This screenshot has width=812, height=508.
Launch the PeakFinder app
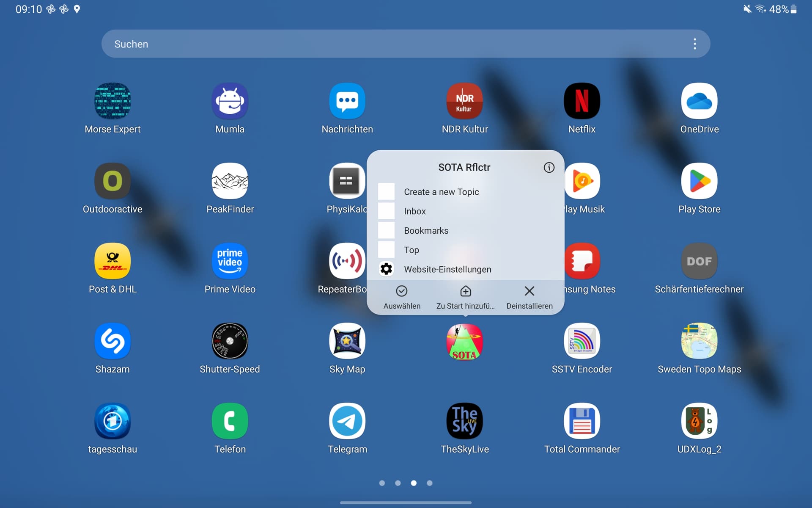pyautogui.click(x=230, y=181)
